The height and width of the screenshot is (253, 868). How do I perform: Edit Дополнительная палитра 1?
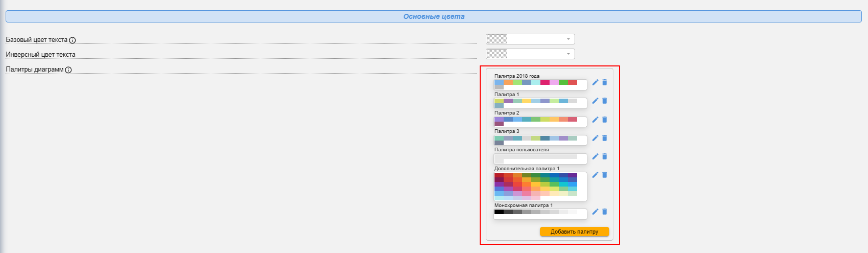point(595,175)
